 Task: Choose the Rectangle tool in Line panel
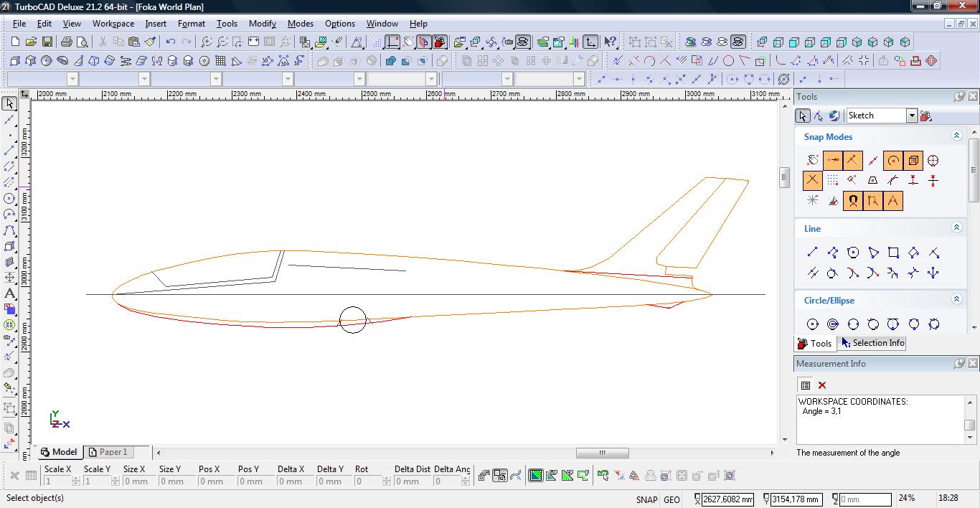tap(893, 253)
